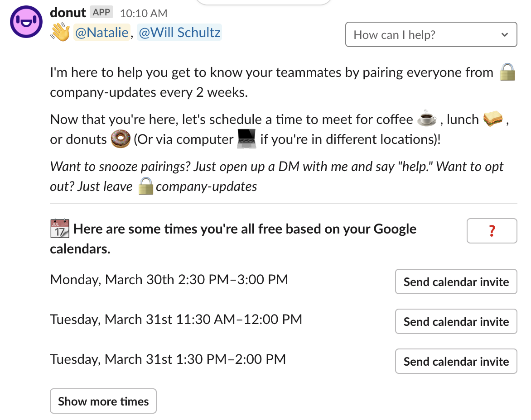The width and height of the screenshot is (531, 420).
Task: Click 'Show more times' button
Action: [x=103, y=401]
